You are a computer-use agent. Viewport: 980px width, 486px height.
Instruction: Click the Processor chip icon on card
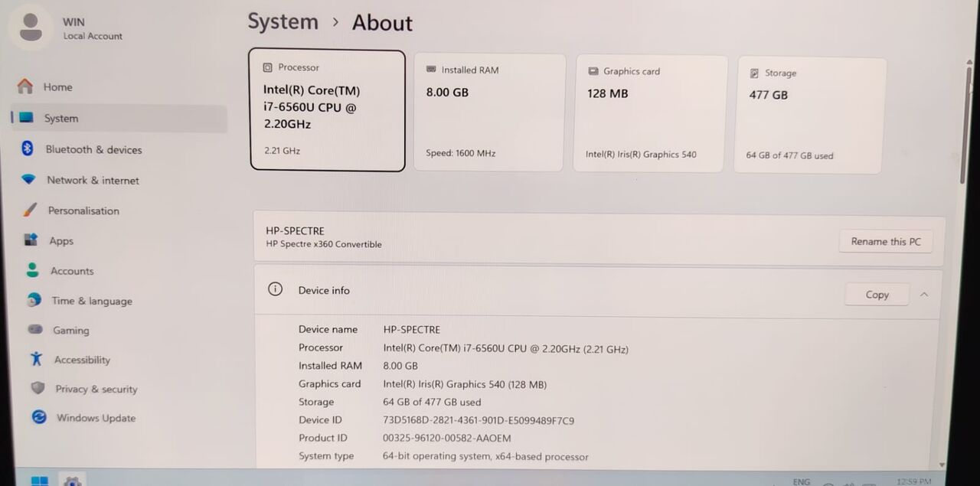(267, 67)
